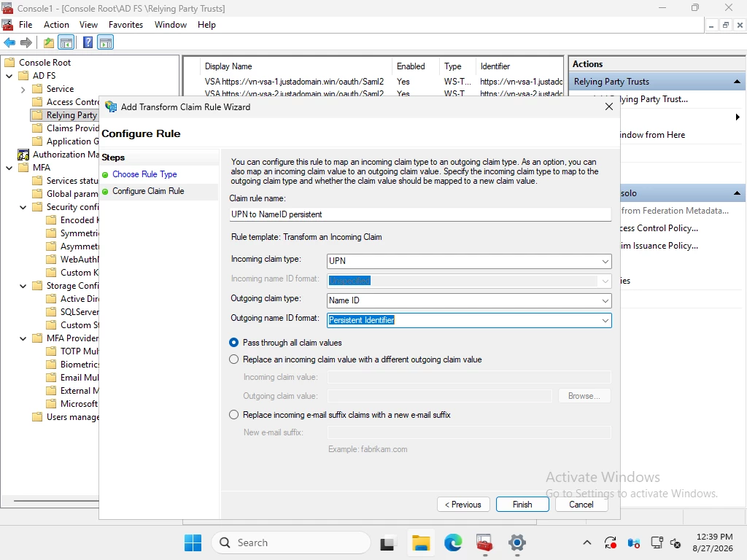
Task: Click the green Choose Rule Type step bullet
Action: (x=105, y=175)
